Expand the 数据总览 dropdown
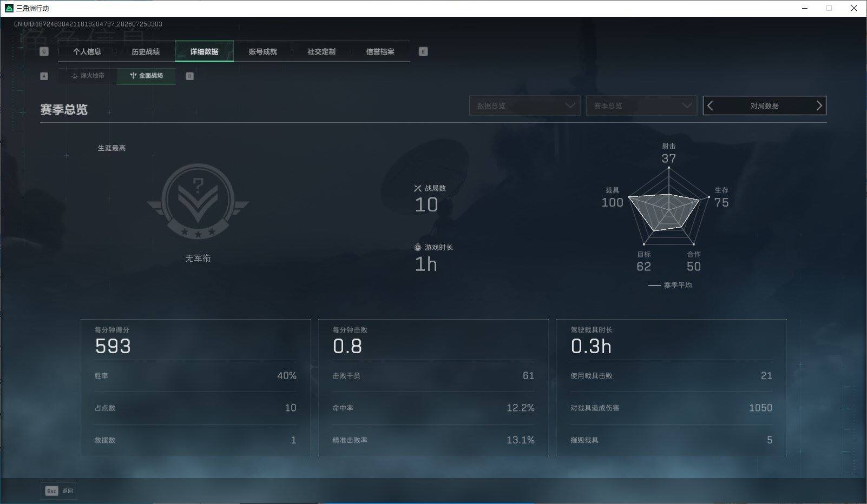This screenshot has width=867, height=504. pyautogui.click(x=524, y=105)
